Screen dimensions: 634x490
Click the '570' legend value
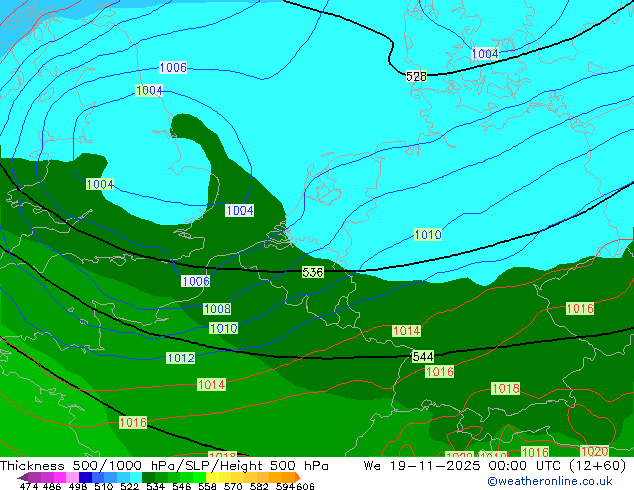(x=233, y=486)
